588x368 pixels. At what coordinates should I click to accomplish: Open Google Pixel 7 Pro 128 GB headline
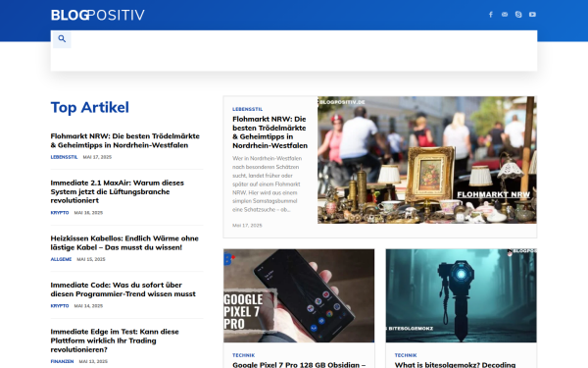[x=299, y=365]
